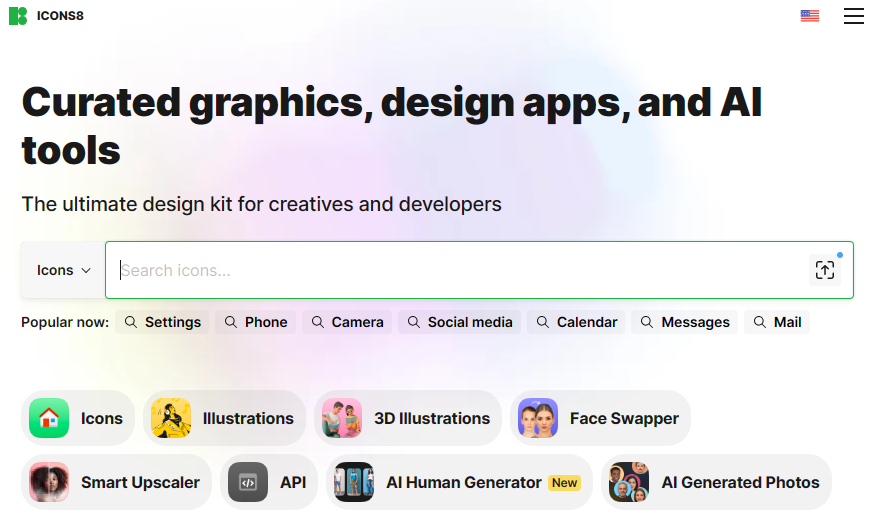The image size is (877, 517).
Task: Search for popular term Camera
Action: pyautogui.click(x=347, y=322)
